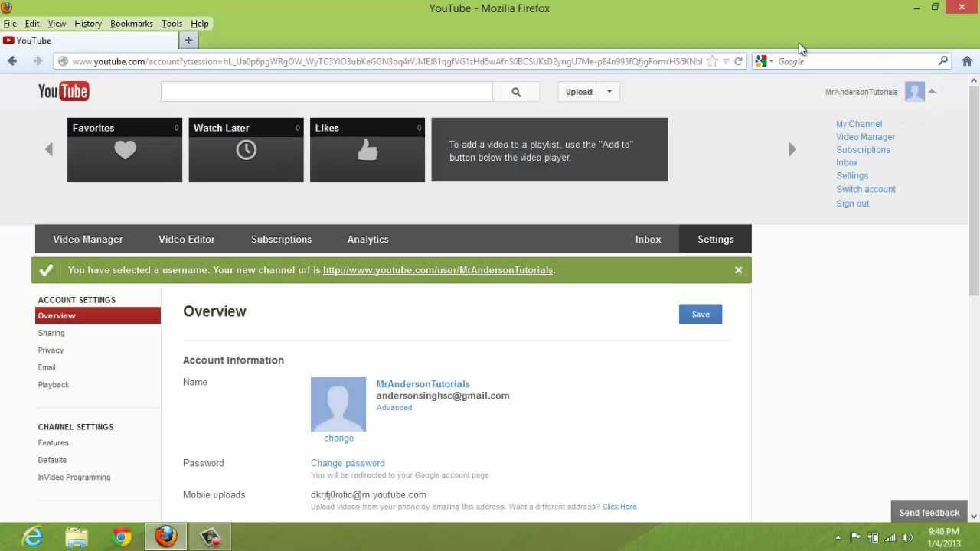
Task: Go to the Video Manager tab
Action: pos(88,240)
